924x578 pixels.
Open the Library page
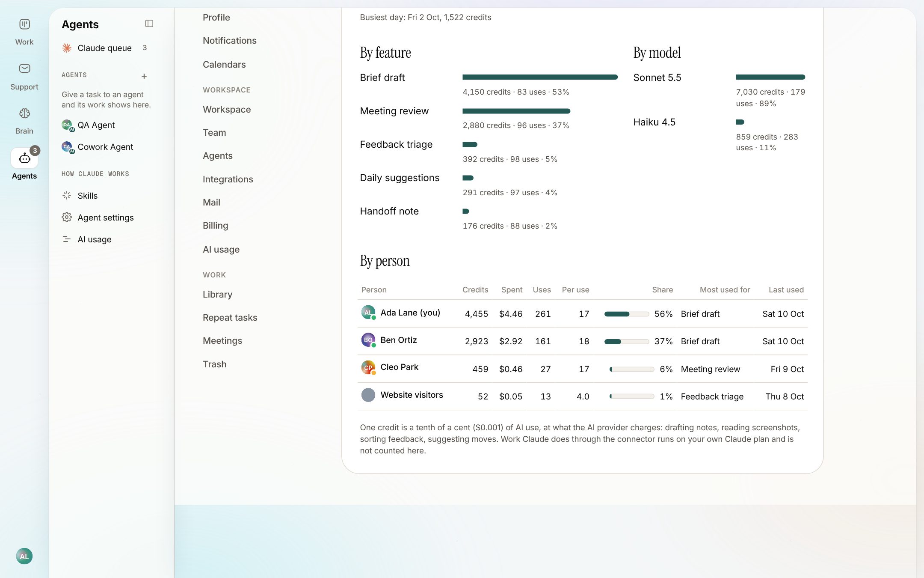[218, 294]
